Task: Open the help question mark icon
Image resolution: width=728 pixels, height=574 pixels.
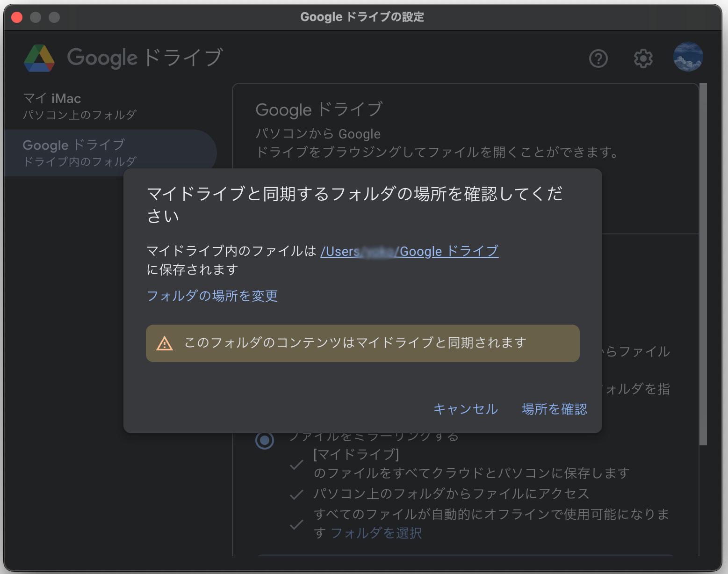Action: click(x=598, y=58)
